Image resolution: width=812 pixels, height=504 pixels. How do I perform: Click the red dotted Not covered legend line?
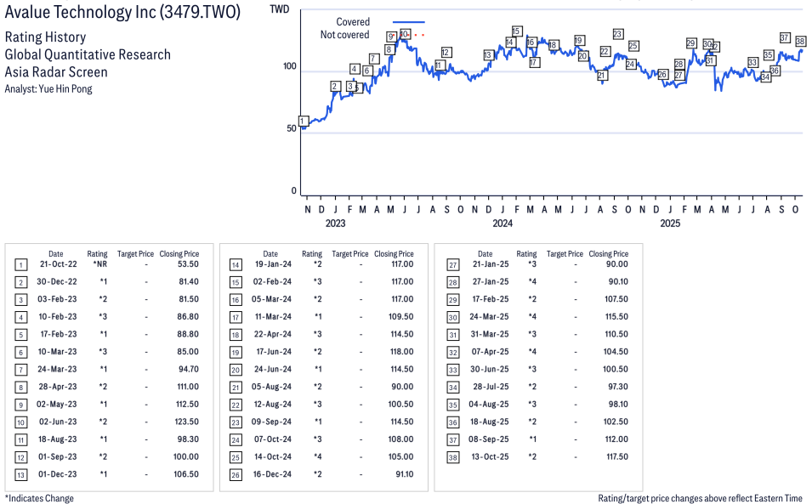[409, 35]
